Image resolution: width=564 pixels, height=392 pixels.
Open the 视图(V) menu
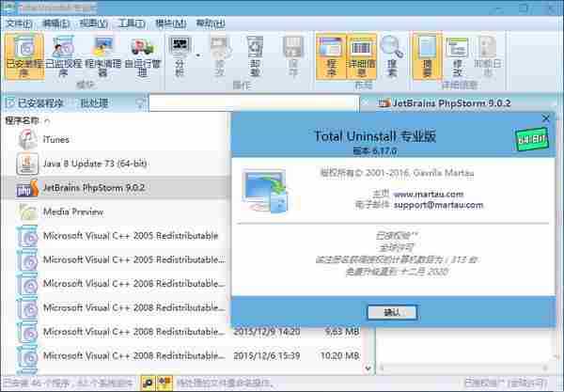(93, 24)
